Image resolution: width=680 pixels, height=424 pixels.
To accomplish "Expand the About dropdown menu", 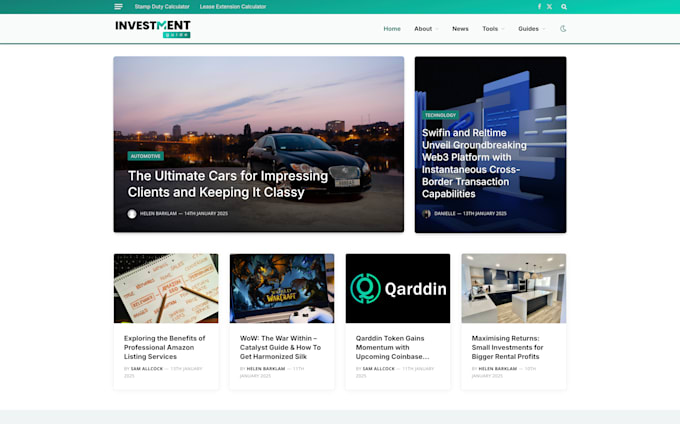I will point(426,29).
